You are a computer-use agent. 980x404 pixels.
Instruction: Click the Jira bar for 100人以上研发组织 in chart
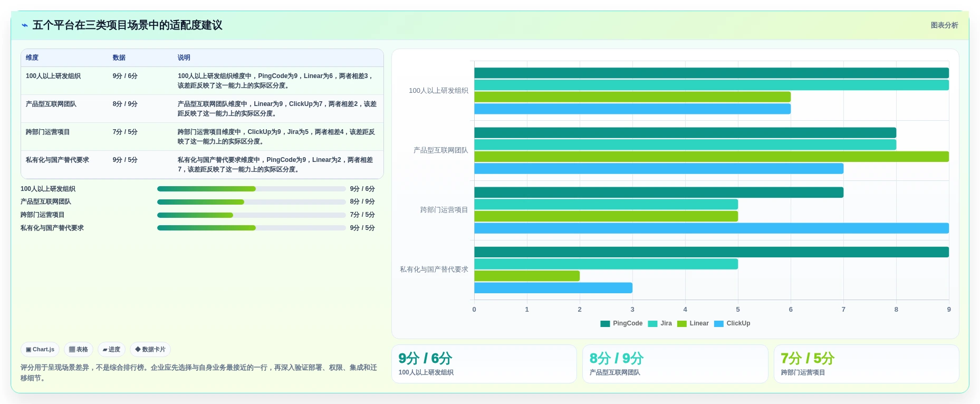click(x=712, y=85)
